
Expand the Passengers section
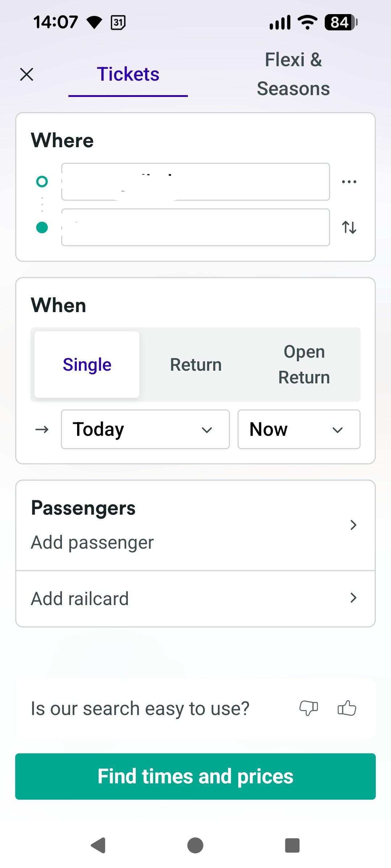click(195, 525)
